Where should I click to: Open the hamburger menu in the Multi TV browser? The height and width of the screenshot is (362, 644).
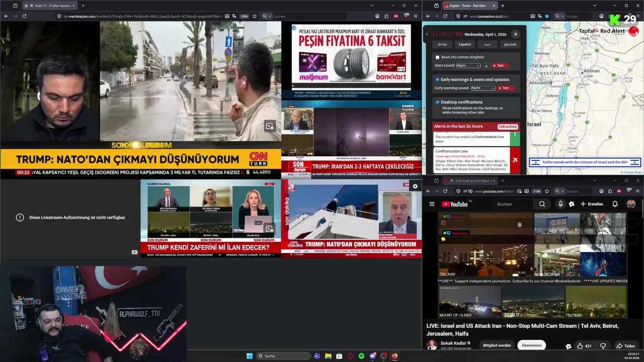click(416, 16)
